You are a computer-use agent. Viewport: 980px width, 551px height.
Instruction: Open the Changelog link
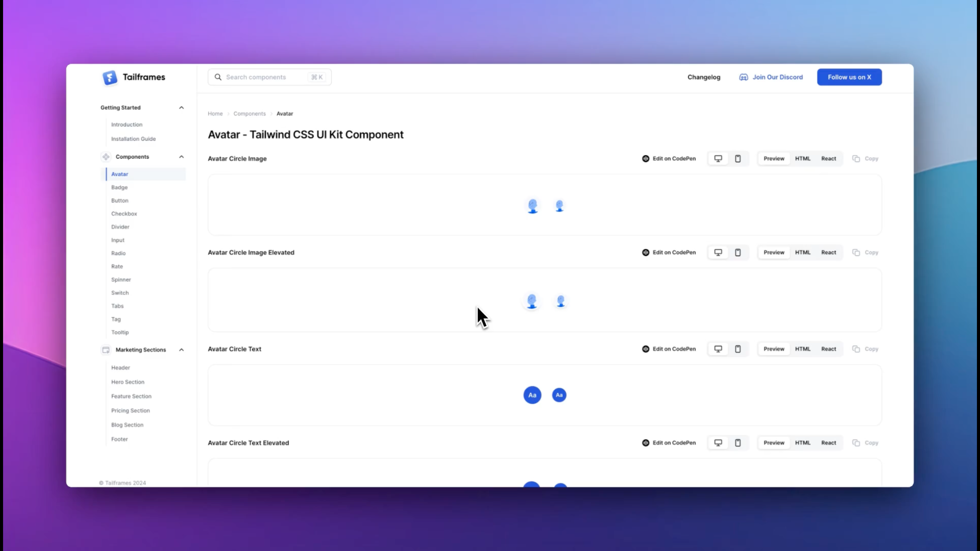[x=703, y=77]
